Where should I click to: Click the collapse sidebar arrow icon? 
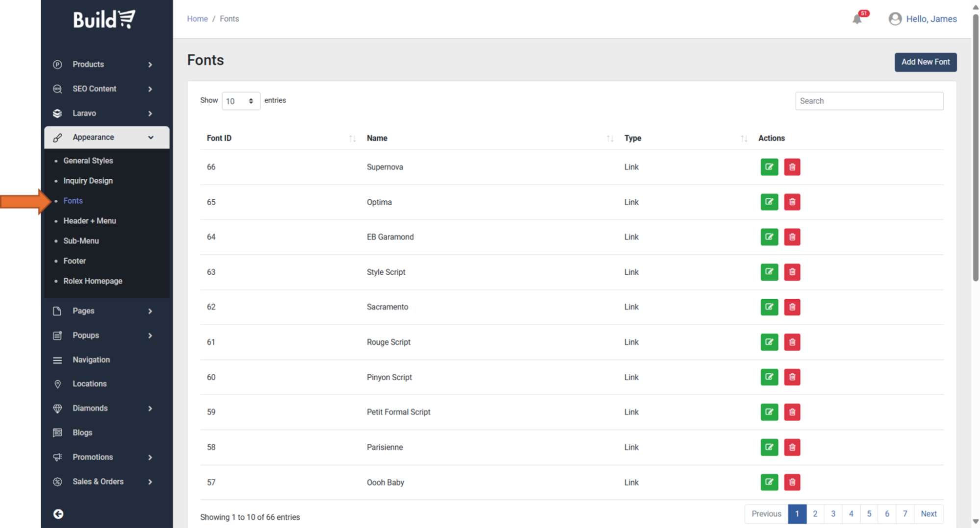click(x=58, y=514)
